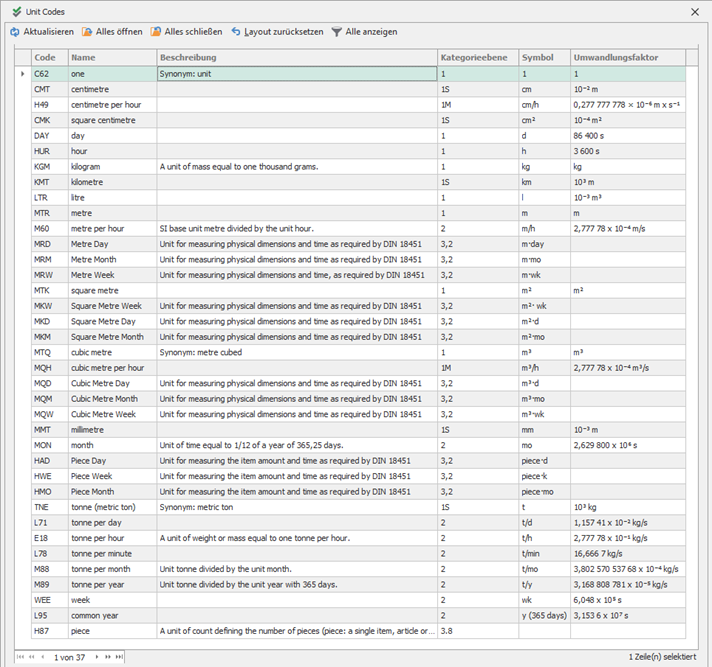Select the row indicator for C62
Image resolution: width=712 pixels, height=667 pixels.
click(23, 74)
